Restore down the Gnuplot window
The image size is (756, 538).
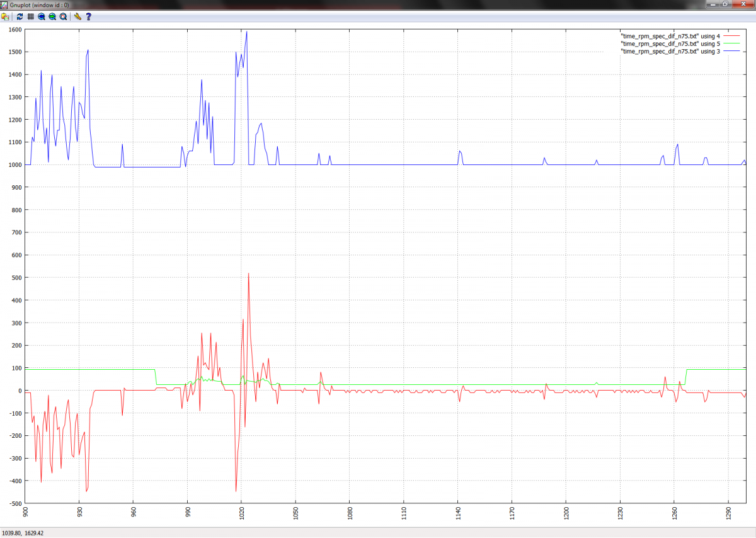click(x=726, y=4)
